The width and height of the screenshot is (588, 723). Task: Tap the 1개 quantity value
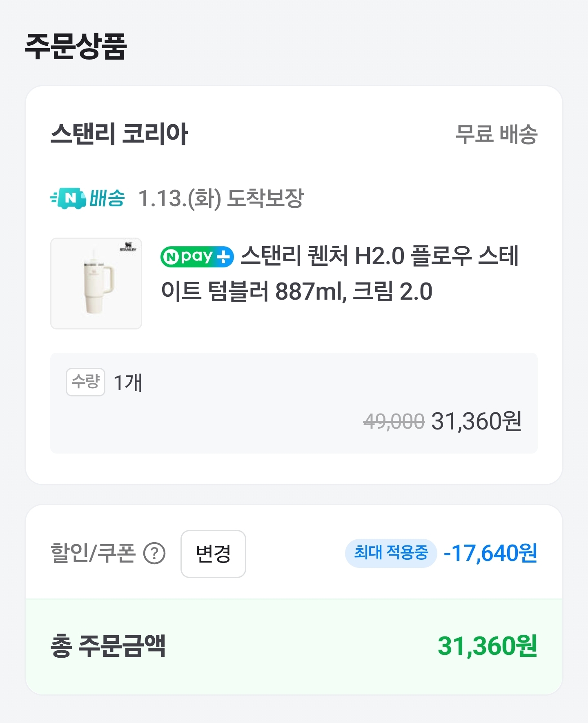[x=128, y=383]
